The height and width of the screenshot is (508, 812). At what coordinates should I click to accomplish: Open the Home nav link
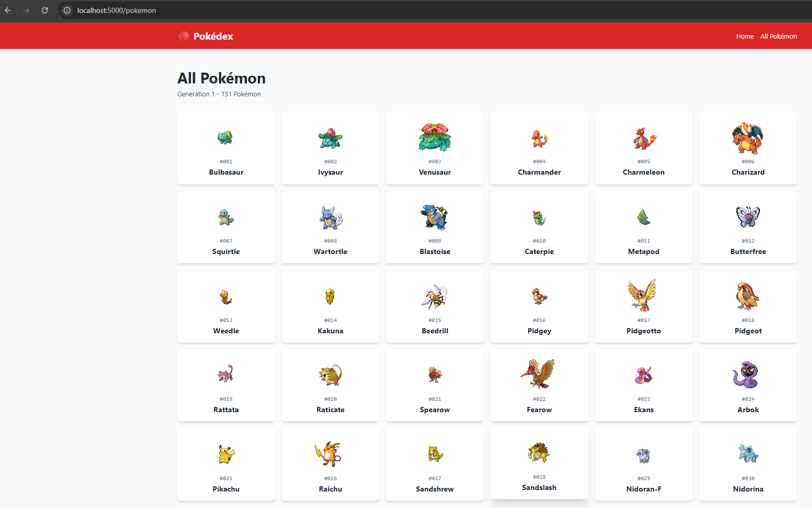745,36
